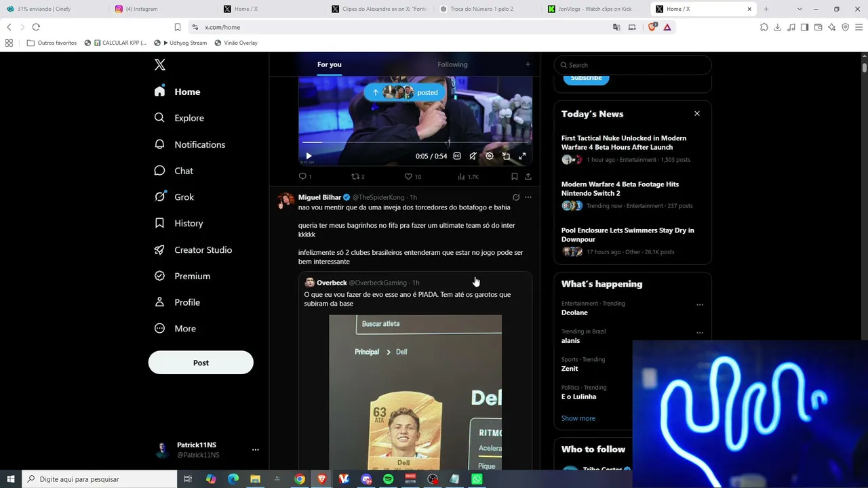Enter fullscreen on the video player

522,156
